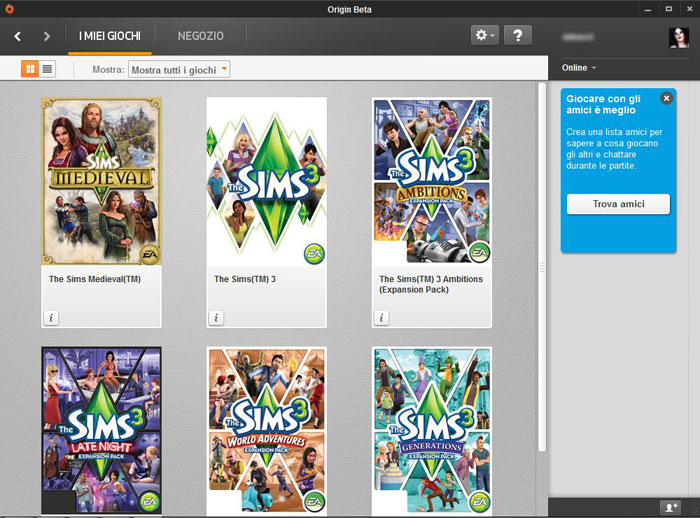This screenshot has height=518, width=700.
Task: Click The Sims Medieval(TM) title text
Action: click(x=95, y=279)
